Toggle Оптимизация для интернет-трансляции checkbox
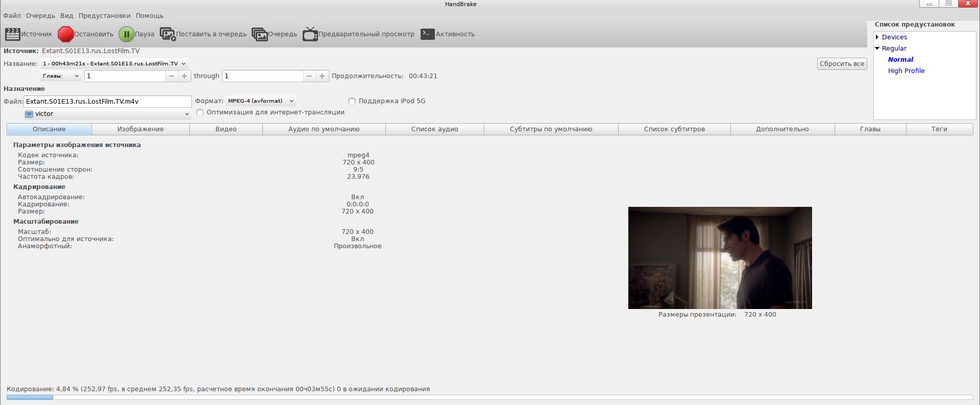 click(200, 112)
